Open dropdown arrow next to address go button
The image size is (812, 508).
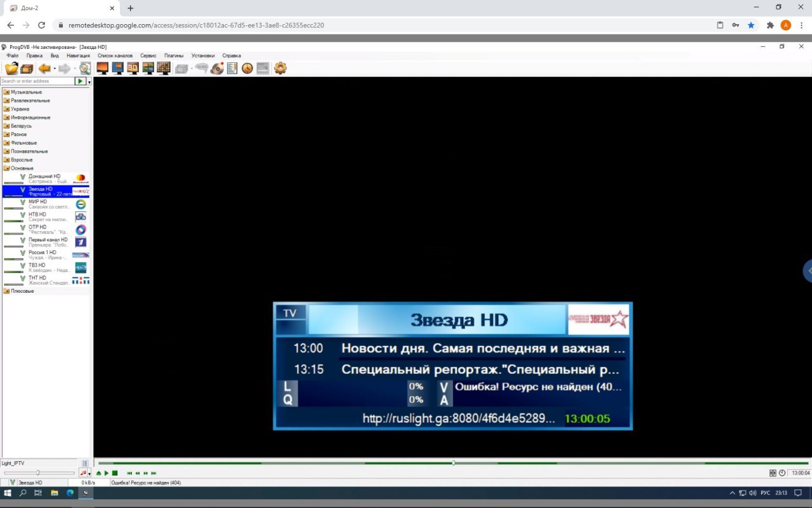(89, 82)
